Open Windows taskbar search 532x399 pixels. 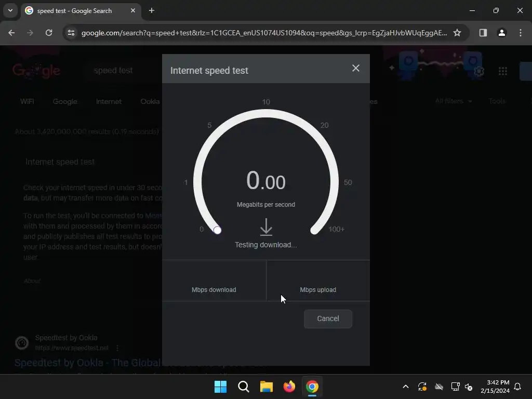pos(244,387)
